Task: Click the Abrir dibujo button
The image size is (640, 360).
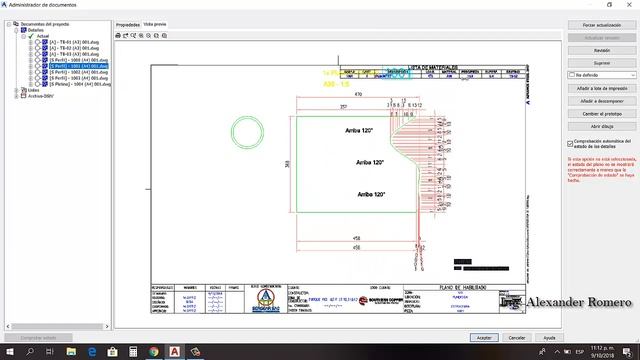Action: 602,127
